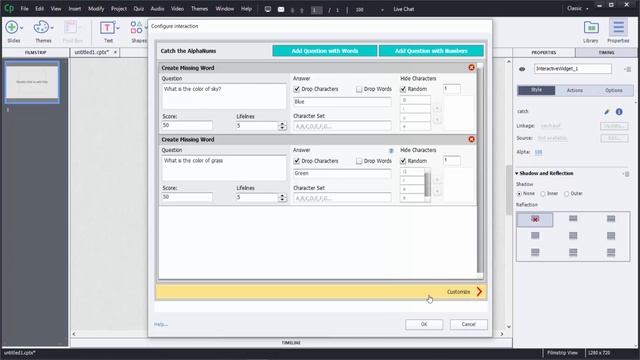This screenshot has width=640, height=360.
Task: Click the hide characters list scrollbar in grass question
Action: (x=427, y=184)
